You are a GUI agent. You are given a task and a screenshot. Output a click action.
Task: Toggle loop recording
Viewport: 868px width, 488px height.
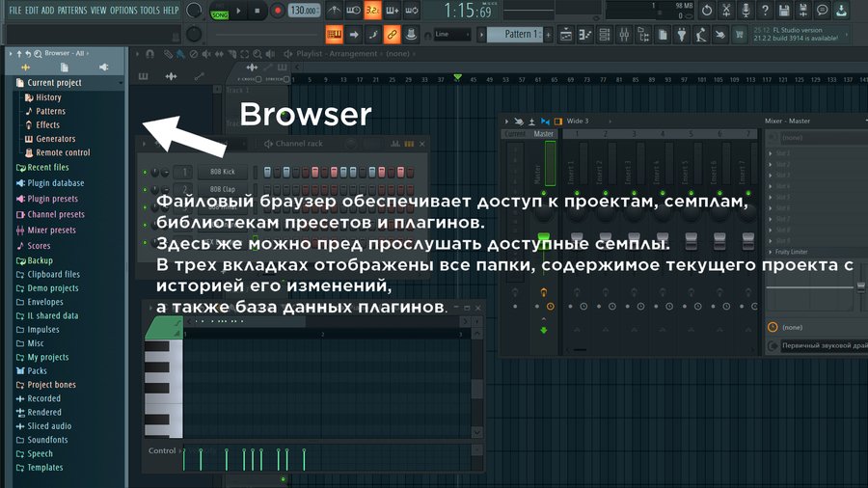pos(411,10)
